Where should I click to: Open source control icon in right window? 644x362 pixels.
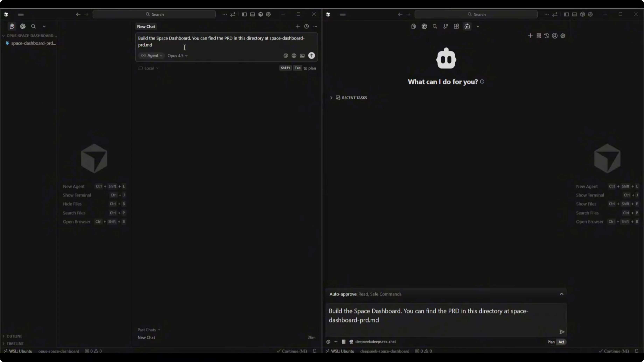446,26
